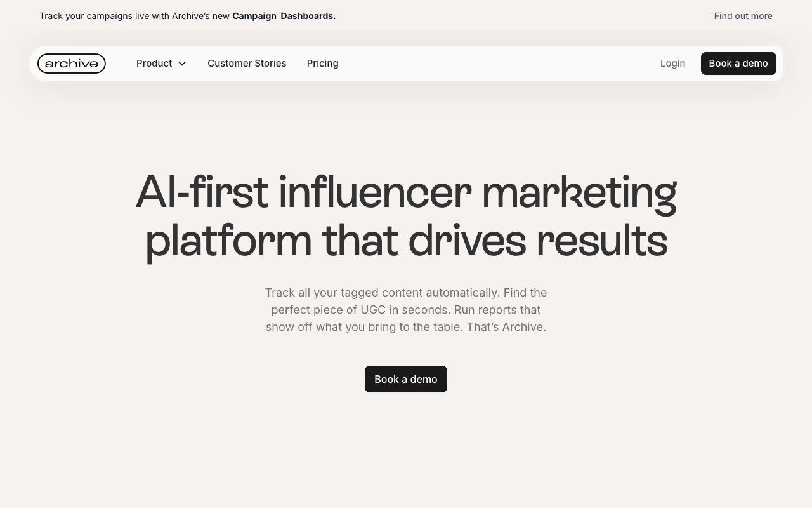This screenshot has height=508, width=812.
Task: Click the Login link
Action: click(x=672, y=63)
